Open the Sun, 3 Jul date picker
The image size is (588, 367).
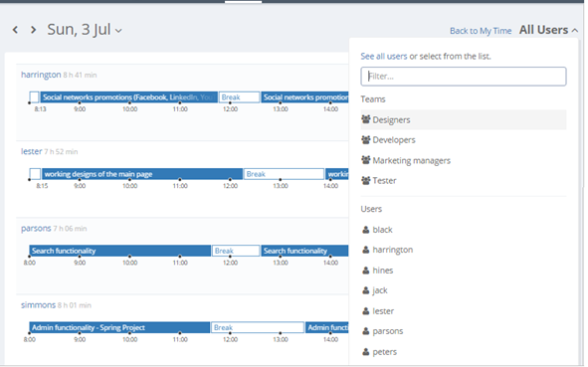tap(85, 30)
